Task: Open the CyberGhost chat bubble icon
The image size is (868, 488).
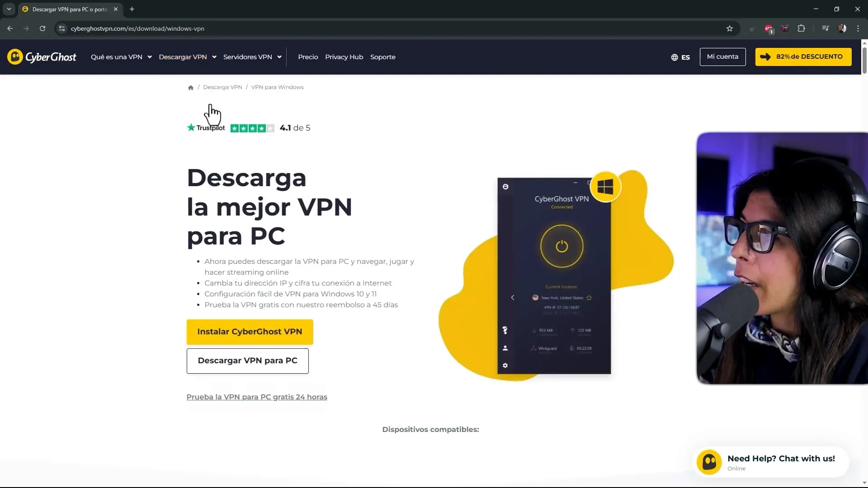Action: click(x=709, y=462)
